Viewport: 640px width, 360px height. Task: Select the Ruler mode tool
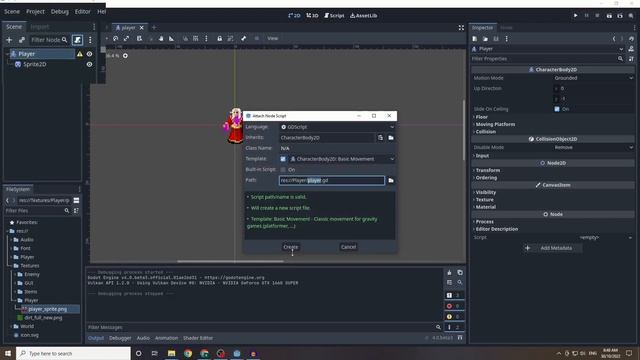tap(171, 38)
